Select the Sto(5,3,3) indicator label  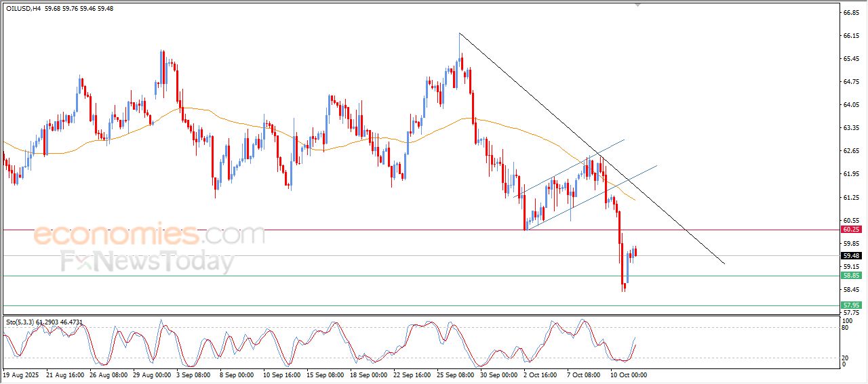(44, 322)
